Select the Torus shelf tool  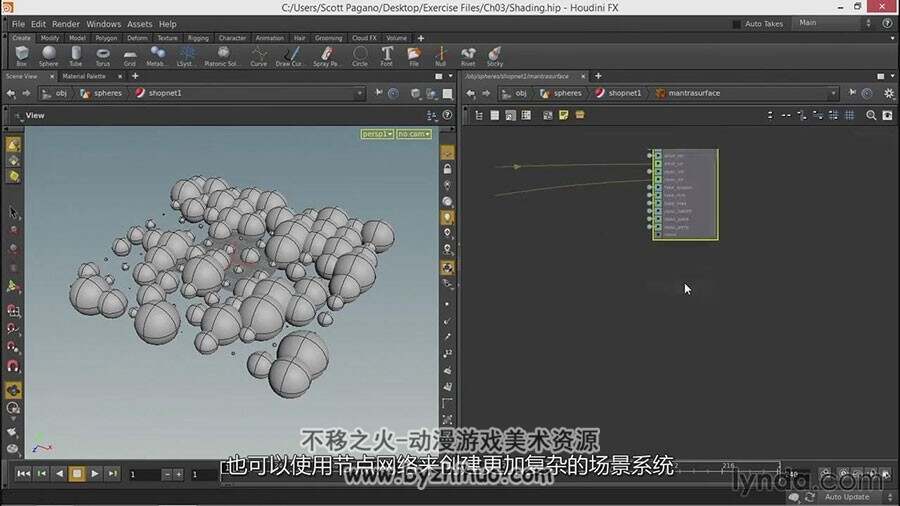pos(103,56)
